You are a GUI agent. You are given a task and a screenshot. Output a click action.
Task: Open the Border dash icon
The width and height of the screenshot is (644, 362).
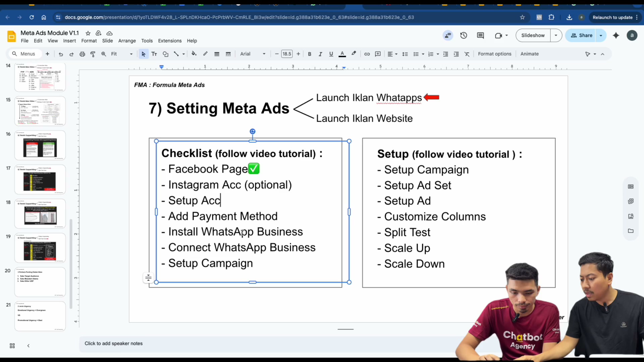tap(228, 54)
